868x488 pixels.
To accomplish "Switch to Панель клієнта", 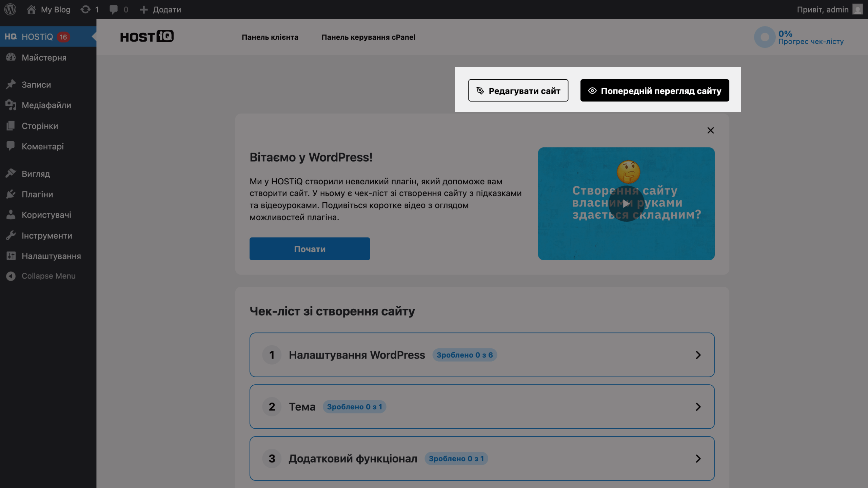I will coord(270,37).
